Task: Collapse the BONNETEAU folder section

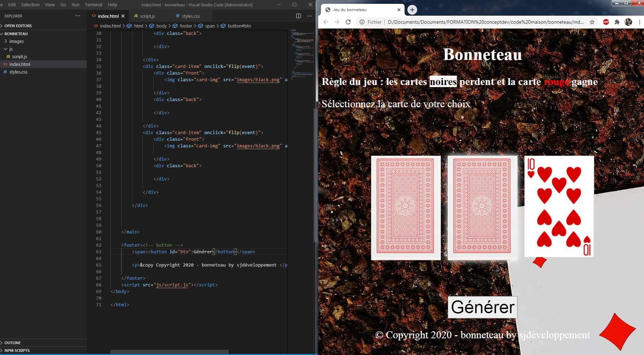Action: pyautogui.click(x=43, y=34)
